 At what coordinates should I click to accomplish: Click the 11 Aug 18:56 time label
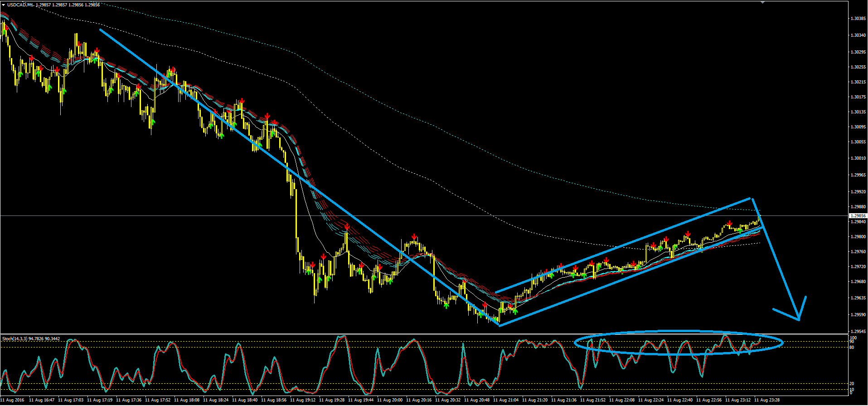click(x=274, y=400)
